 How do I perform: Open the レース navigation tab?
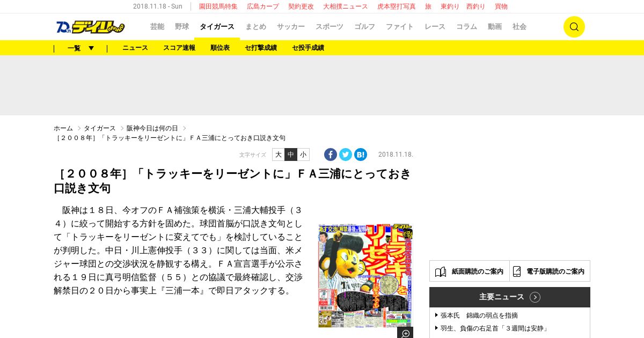435,27
